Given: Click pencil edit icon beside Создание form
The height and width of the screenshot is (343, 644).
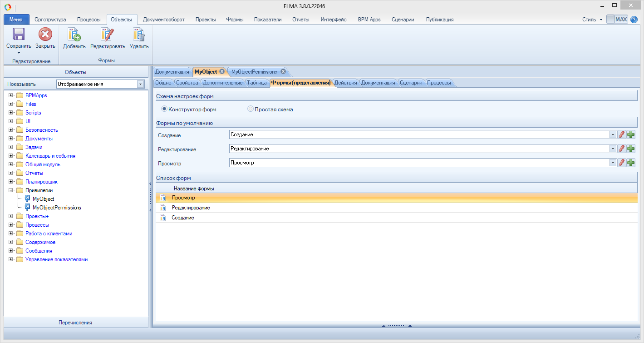Looking at the screenshot, I should point(622,134).
